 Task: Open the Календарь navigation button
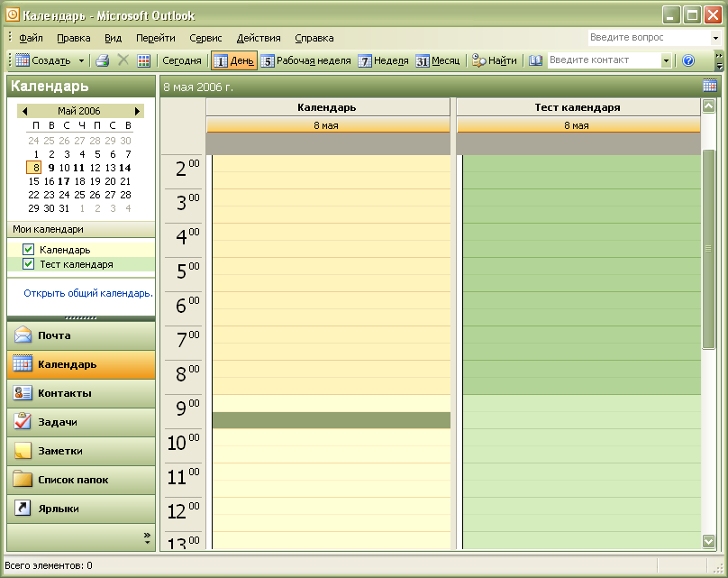(81, 364)
